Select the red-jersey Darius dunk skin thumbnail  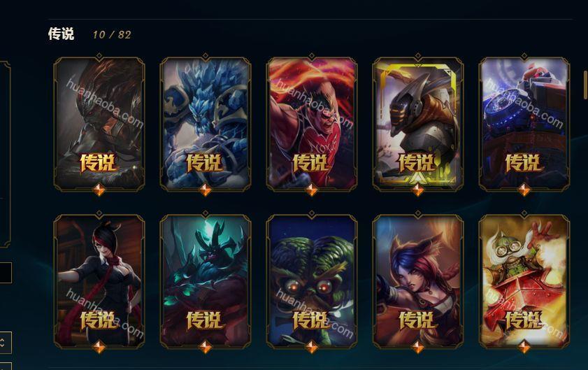tap(312, 124)
